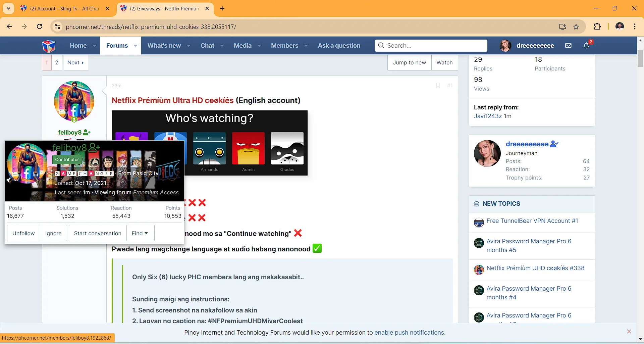Open the inbox envelope icon
Viewport: 644px width, 344px height.
click(x=568, y=45)
